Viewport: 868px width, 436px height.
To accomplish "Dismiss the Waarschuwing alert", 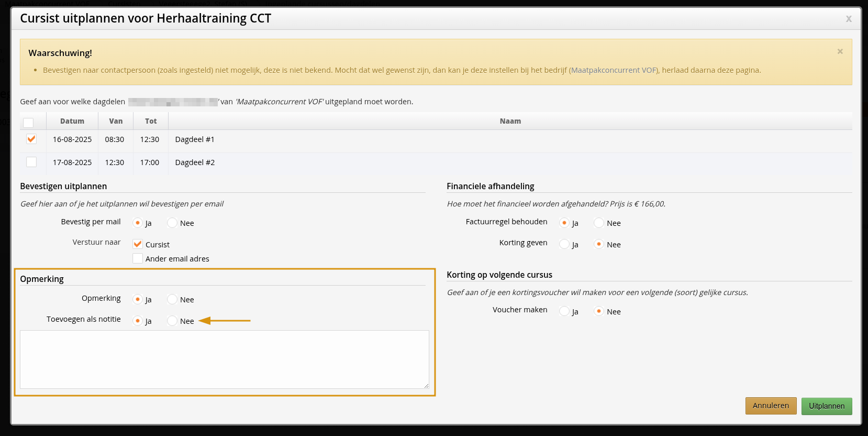I will [x=840, y=51].
